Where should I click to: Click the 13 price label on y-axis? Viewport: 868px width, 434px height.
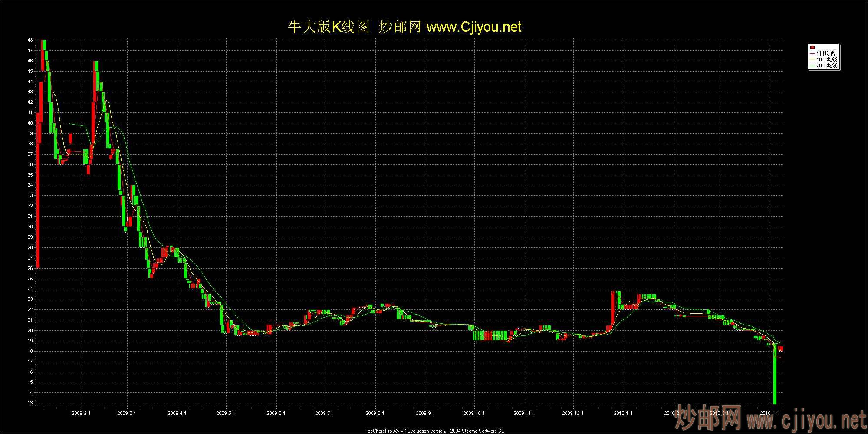click(x=30, y=403)
